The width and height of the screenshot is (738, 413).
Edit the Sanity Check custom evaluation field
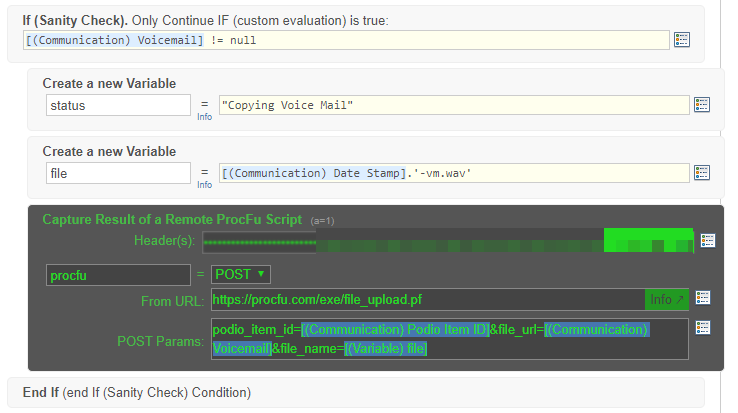point(346,40)
